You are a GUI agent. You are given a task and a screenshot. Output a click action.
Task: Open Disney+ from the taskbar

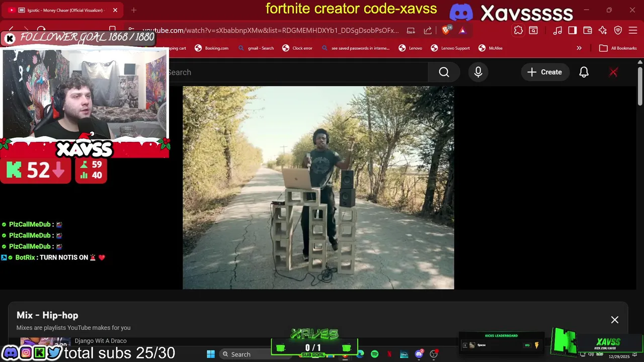tap(404, 354)
